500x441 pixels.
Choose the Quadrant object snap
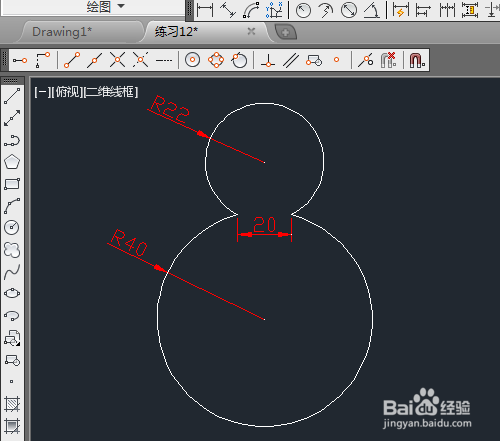pyautogui.click(x=216, y=60)
